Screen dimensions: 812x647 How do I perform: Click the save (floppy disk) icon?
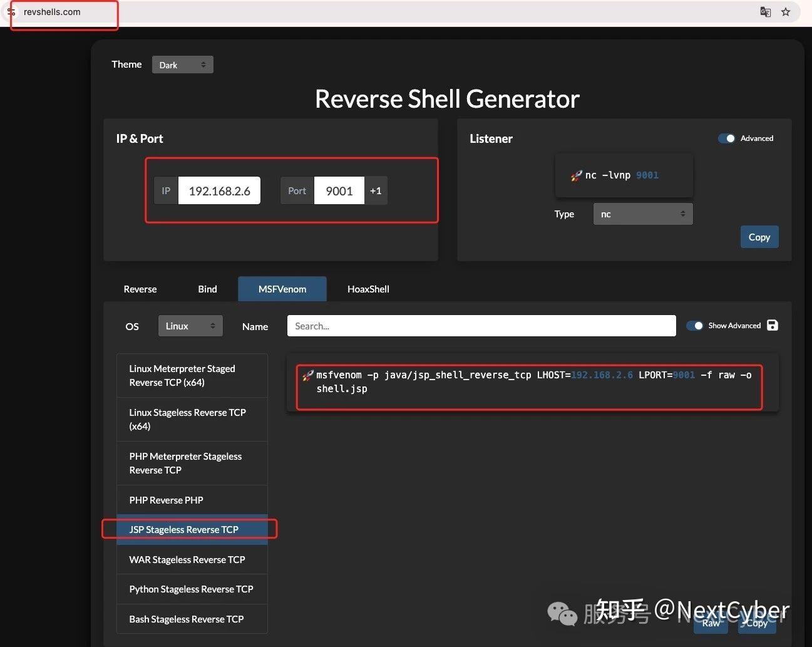pos(773,325)
